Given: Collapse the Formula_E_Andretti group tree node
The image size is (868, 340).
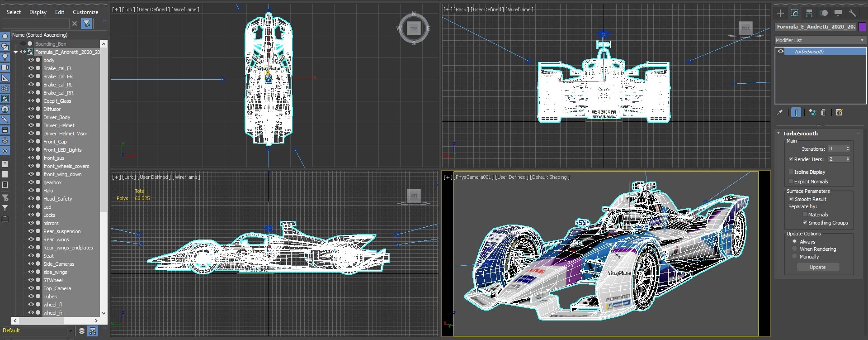Looking at the screenshot, I should (16, 52).
